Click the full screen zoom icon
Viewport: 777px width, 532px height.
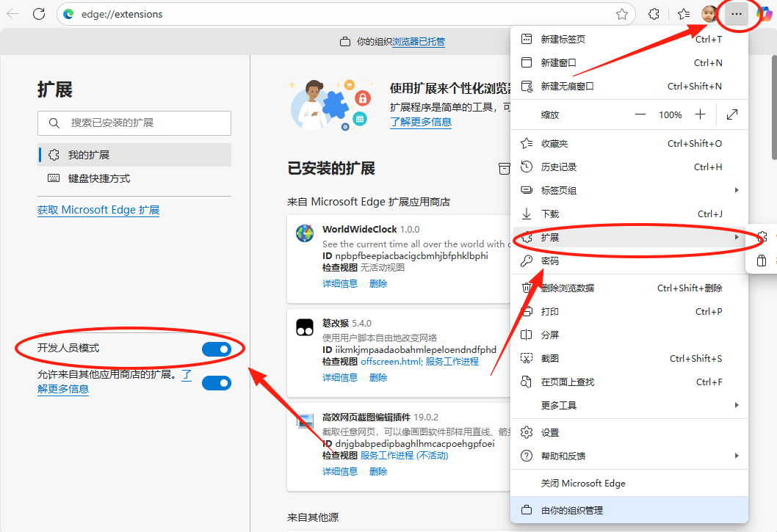click(731, 114)
